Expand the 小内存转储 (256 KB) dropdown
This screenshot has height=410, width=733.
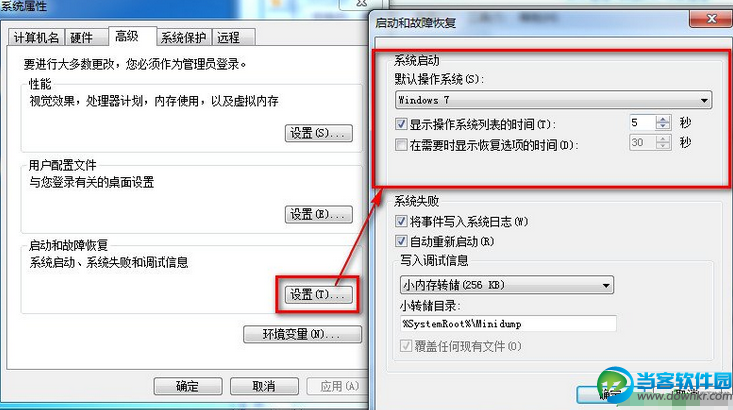click(606, 285)
